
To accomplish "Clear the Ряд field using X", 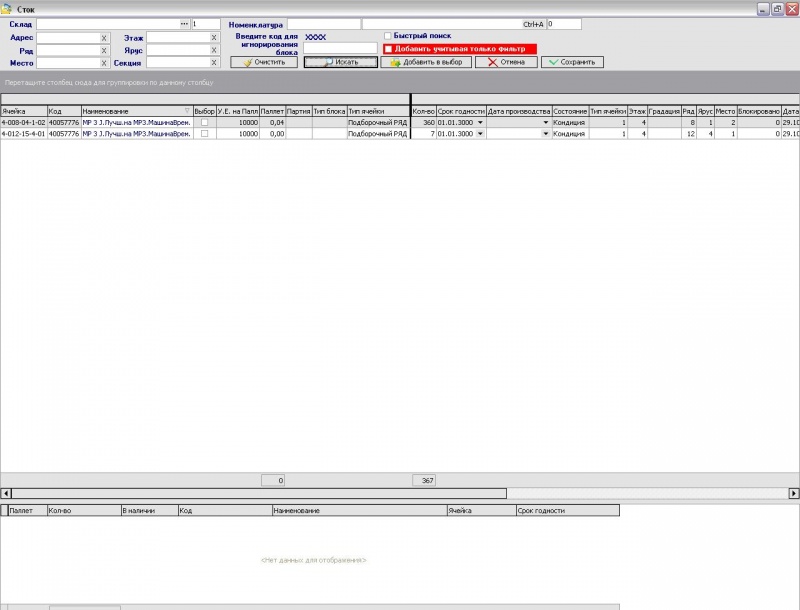I will 104,50.
